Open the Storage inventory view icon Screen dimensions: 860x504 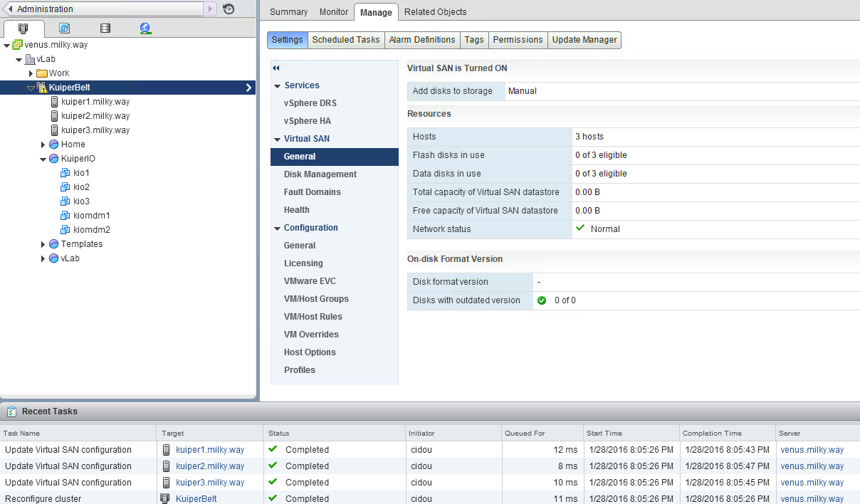point(105,28)
